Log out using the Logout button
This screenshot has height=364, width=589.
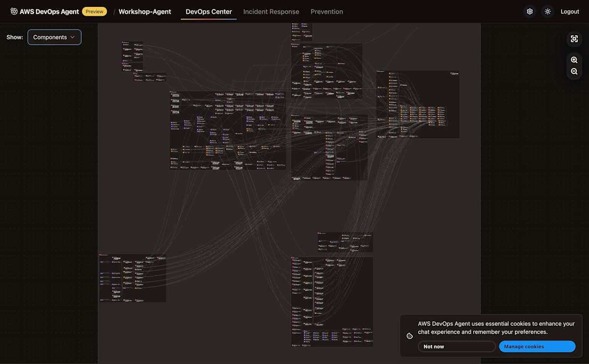(x=570, y=12)
